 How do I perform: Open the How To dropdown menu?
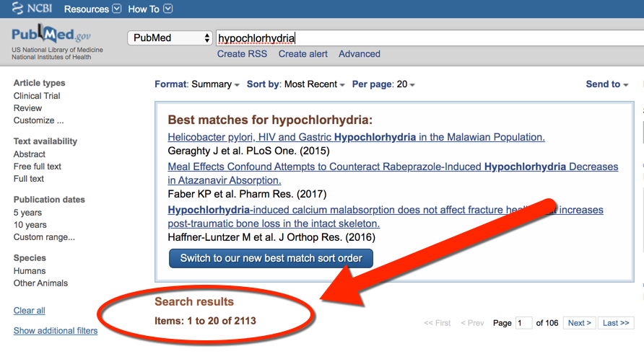pyautogui.click(x=150, y=9)
